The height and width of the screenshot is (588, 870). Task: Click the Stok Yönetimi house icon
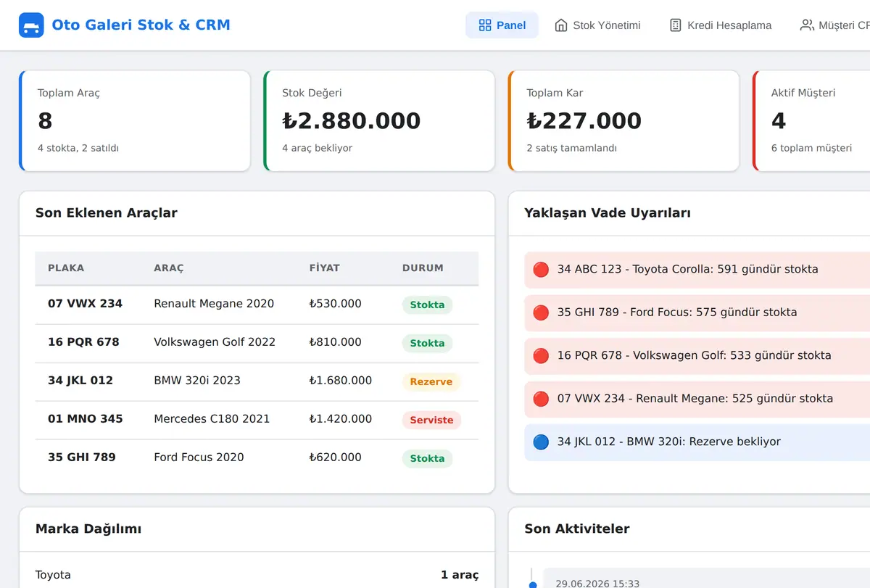point(561,25)
